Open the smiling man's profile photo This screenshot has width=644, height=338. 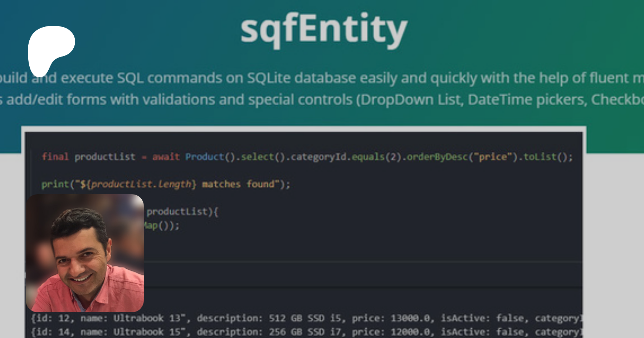pyautogui.click(x=85, y=253)
